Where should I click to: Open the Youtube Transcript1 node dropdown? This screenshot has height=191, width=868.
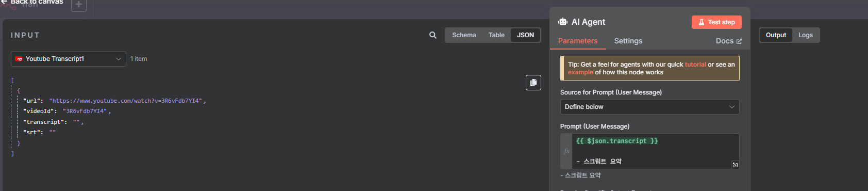[69, 59]
